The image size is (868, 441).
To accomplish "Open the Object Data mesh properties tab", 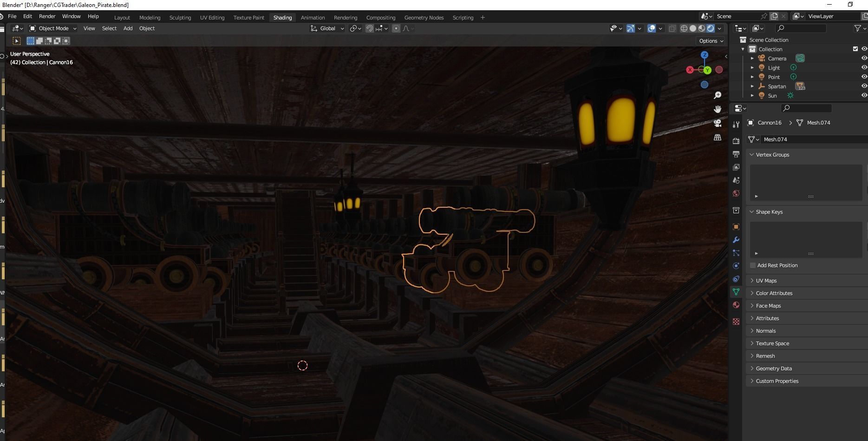I will [736, 292].
